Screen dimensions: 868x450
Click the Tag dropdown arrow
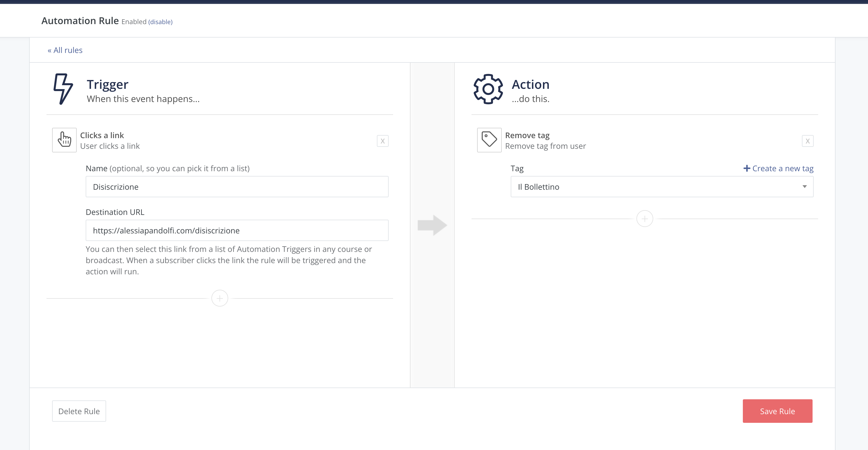coord(804,187)
